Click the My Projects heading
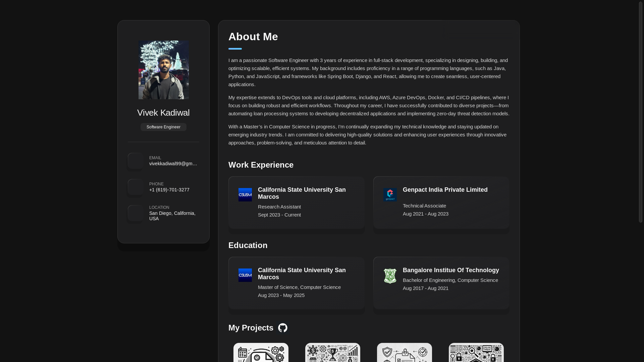The image size is (644, 362). [x=251, y=328]
